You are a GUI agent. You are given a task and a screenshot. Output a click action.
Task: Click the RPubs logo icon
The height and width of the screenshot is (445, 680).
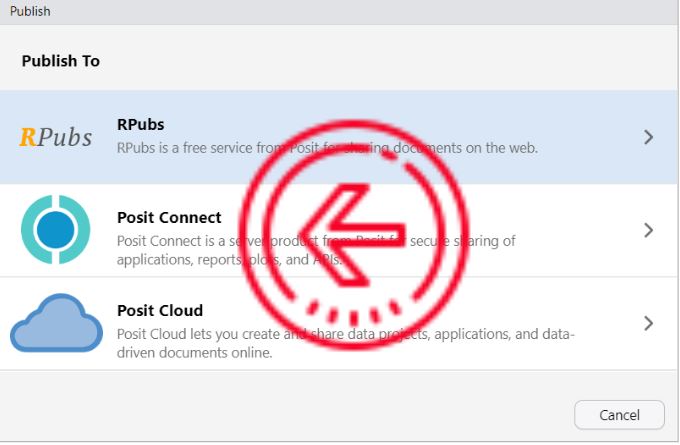[56, 137]
